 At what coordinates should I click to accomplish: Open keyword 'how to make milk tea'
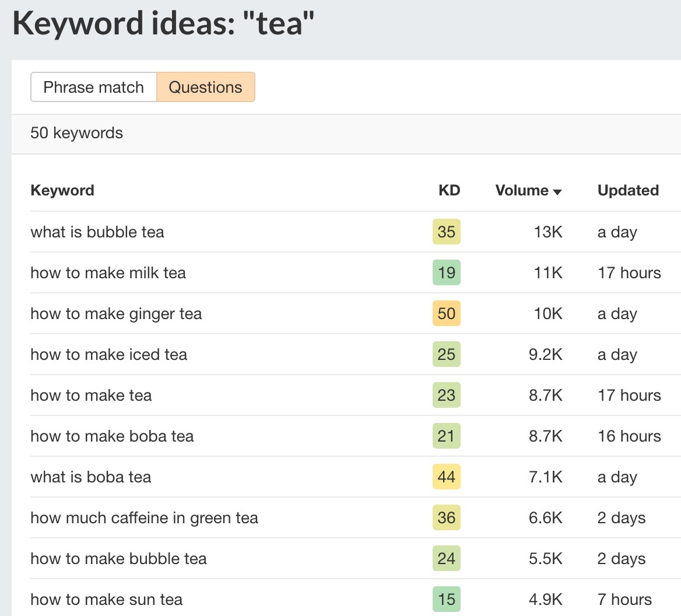coord(108,273)
